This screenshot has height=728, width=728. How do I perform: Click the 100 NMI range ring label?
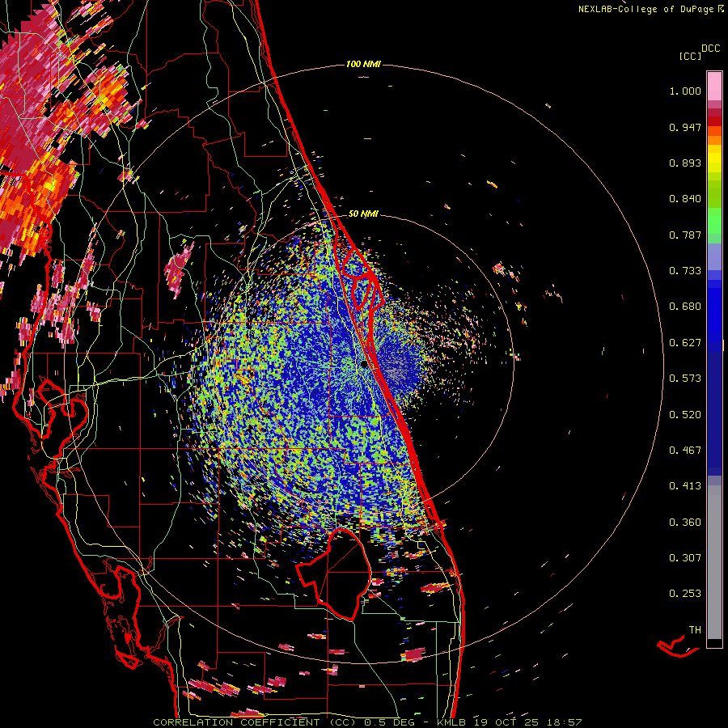(363, 64)
